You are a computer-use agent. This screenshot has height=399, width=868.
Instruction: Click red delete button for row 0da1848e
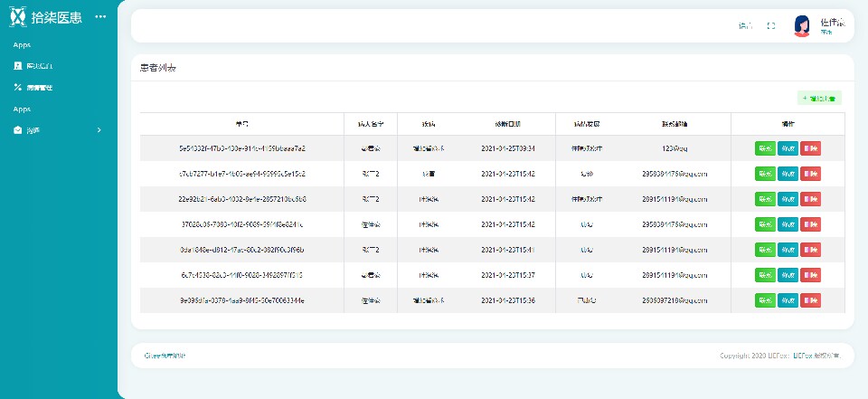810,250
